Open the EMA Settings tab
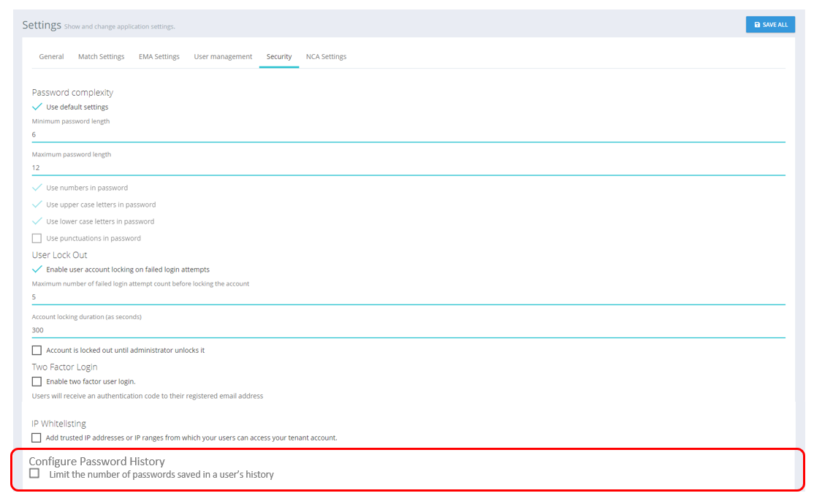This screenshot has width=814, height=504. [x=159, y=56]
